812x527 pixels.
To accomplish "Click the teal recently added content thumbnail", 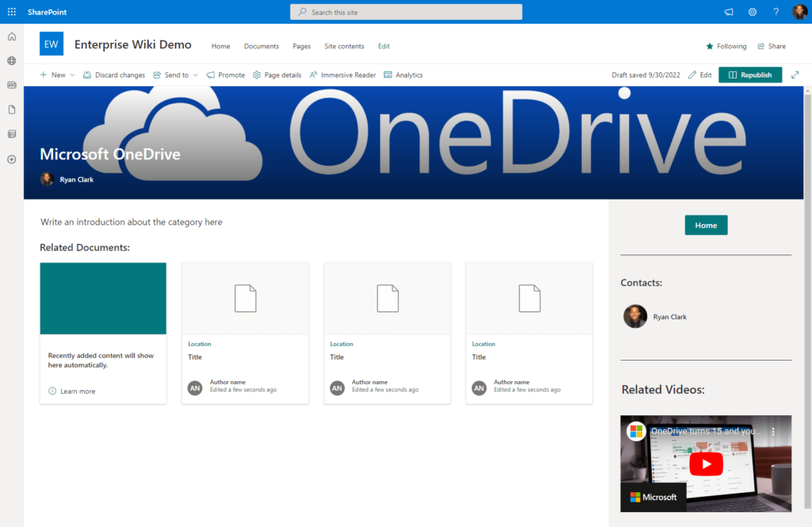I will tap(103, 298).
